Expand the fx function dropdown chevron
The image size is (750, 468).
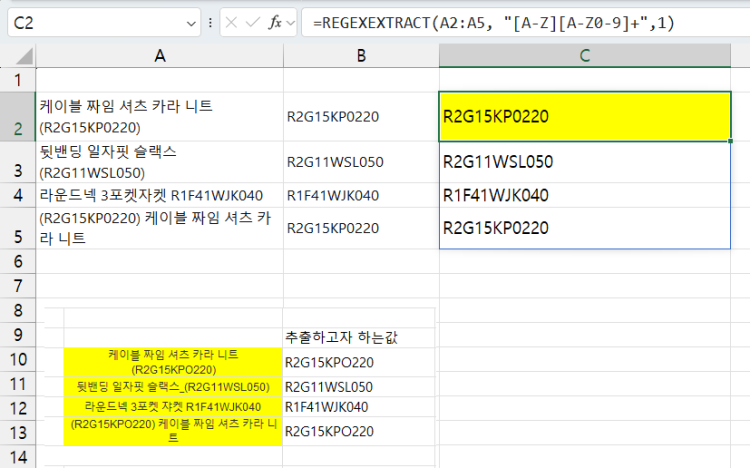290,23
